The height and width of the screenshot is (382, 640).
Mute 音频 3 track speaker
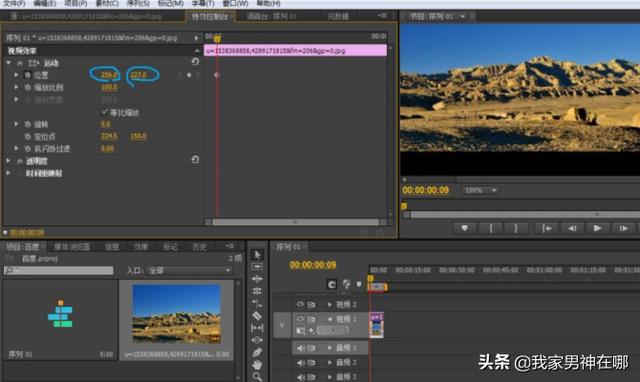(x=300, y=377)
